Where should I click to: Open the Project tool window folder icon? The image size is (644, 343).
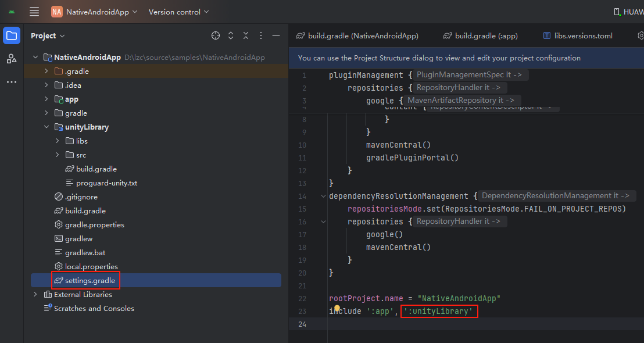(x=12, y=35)
